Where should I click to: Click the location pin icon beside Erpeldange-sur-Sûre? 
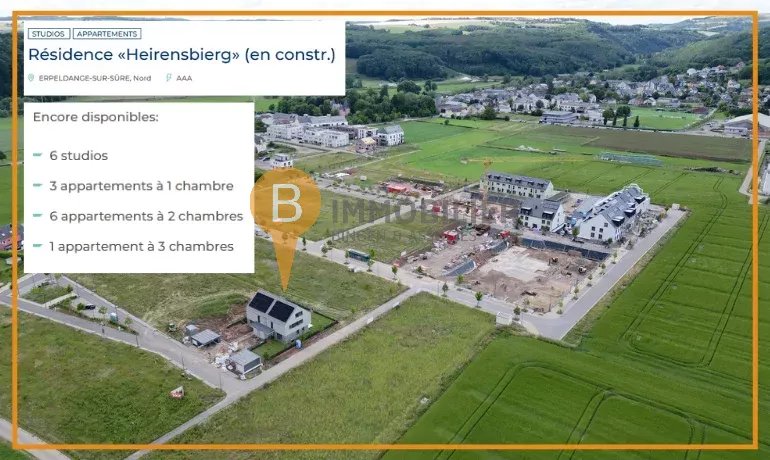tap(31, 78)
